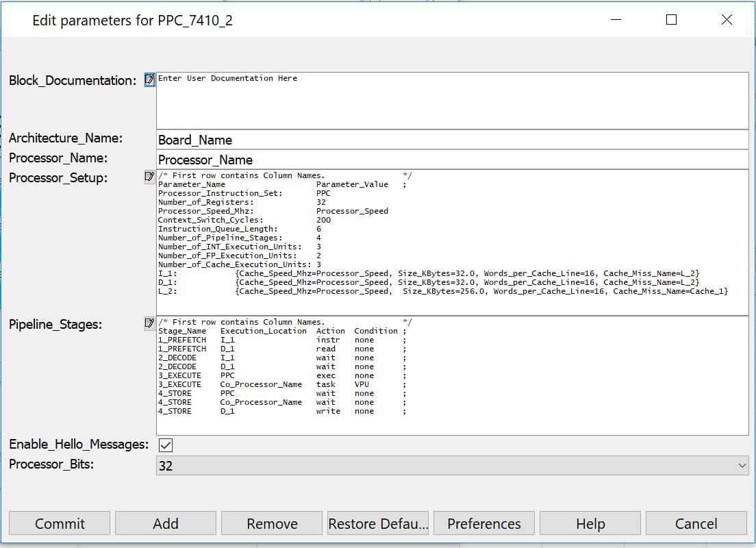Viewport: 756px width, 548px height.
Task: Click inside the Pipeline_Stages table text
Action: tap(452, 375)
